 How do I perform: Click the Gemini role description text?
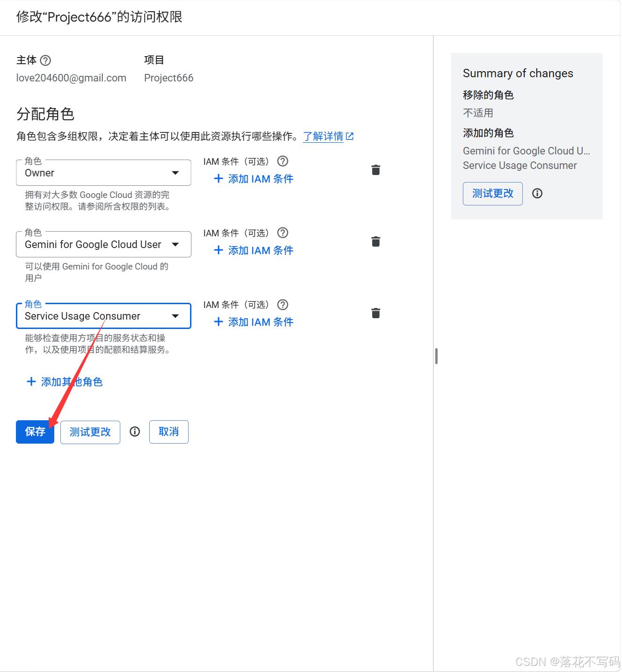[96, 272]
